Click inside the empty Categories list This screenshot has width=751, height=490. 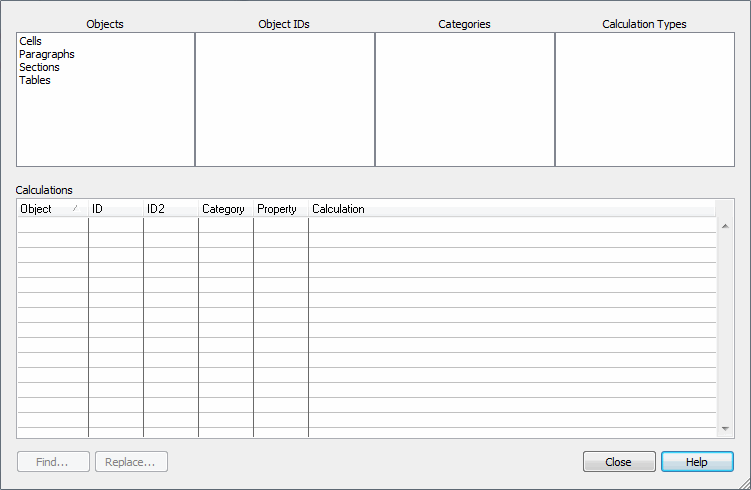[x=464, y=99]
